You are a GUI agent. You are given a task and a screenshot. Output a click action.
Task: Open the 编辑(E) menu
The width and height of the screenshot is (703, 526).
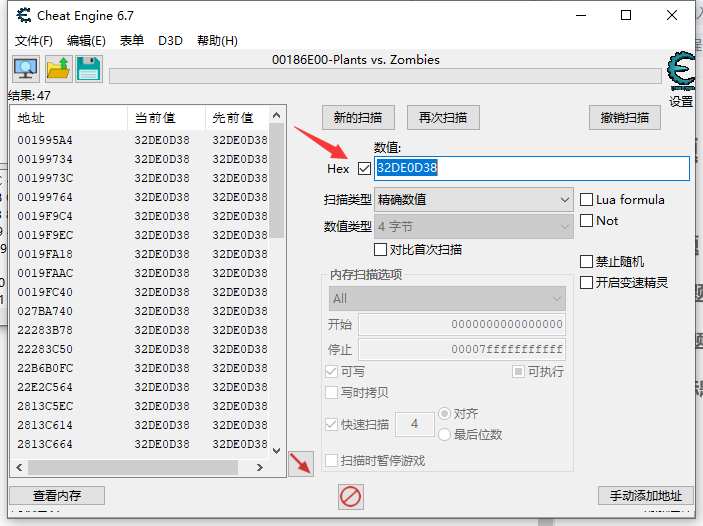click(x=86, y=41)
